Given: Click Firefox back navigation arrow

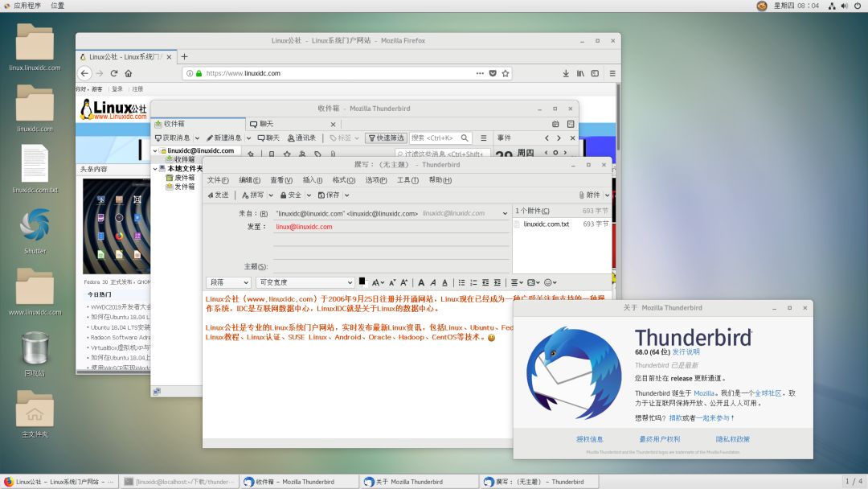Looking at the screenshot, I should coord(84,73).
